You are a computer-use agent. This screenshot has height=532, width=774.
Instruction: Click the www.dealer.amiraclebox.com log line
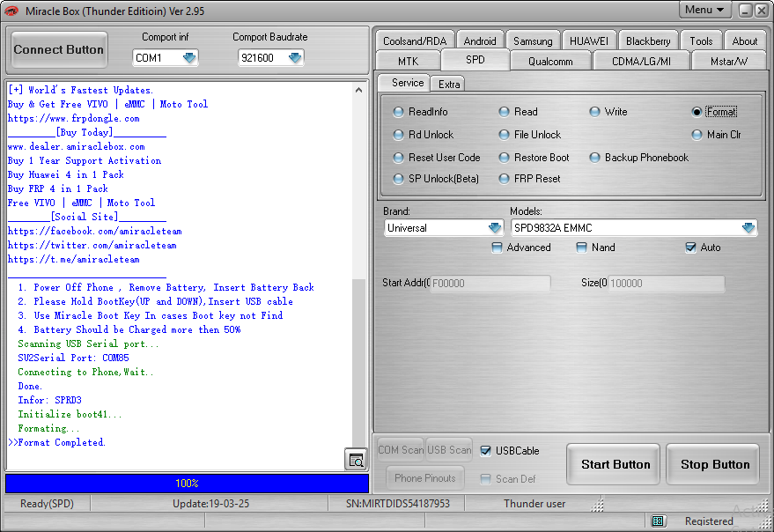coord(76,147)
